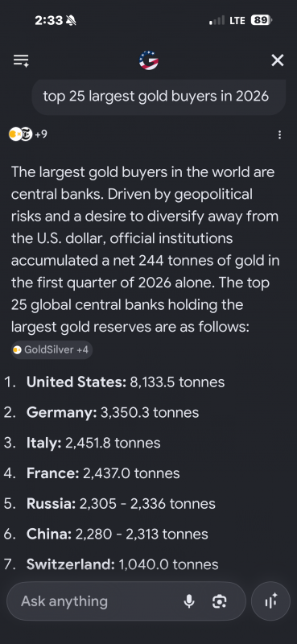This screenshot has width=297, height=644.
Task: Start the live voice conversation button
Action: 270,601
